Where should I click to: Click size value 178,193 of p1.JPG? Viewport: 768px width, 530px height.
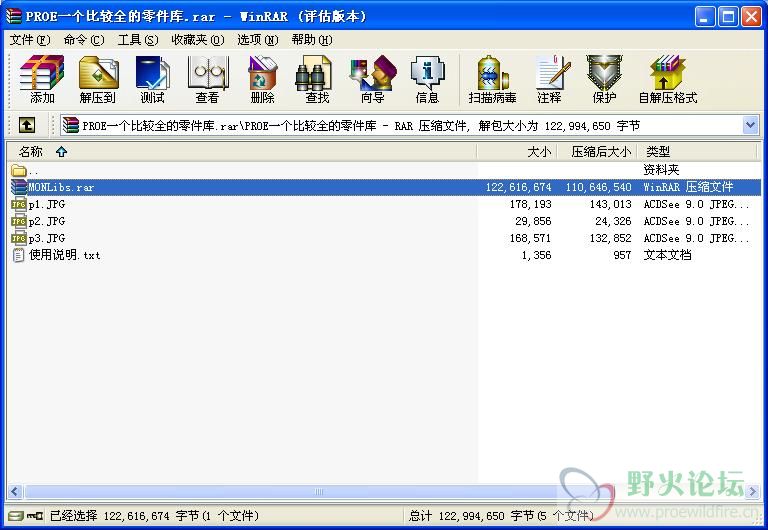[530, 204]
